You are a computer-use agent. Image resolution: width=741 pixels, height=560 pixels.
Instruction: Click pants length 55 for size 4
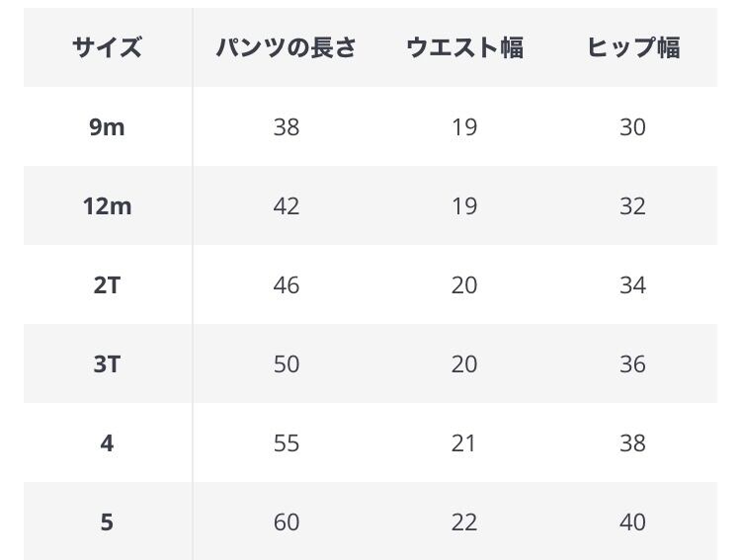click(287, 443)
